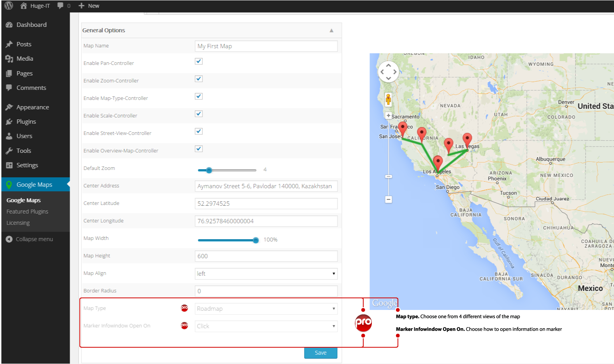The height and width of the screenshot is (364, 614).
Task: Click the map's vertical zoom slider handle
Action: (388, 177)
